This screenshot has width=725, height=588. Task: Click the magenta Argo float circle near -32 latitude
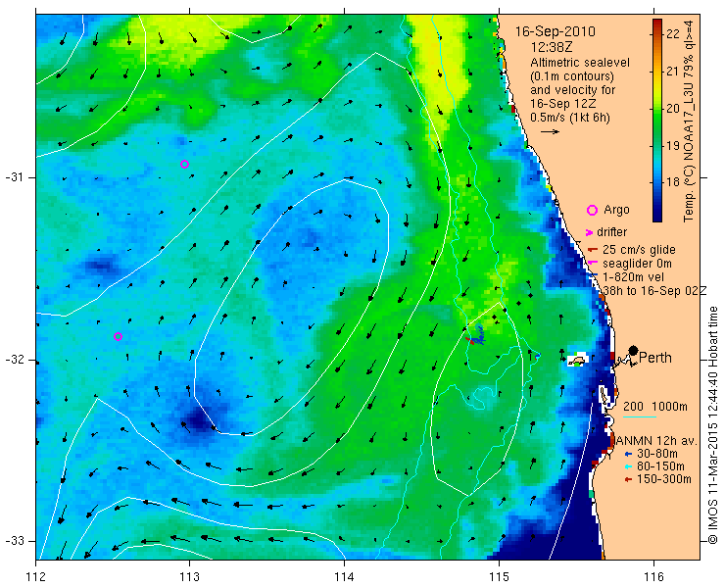(118, 336)
